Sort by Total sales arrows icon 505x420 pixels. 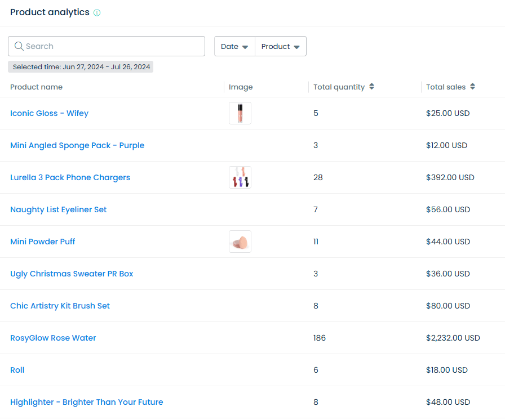pos(472,87)
